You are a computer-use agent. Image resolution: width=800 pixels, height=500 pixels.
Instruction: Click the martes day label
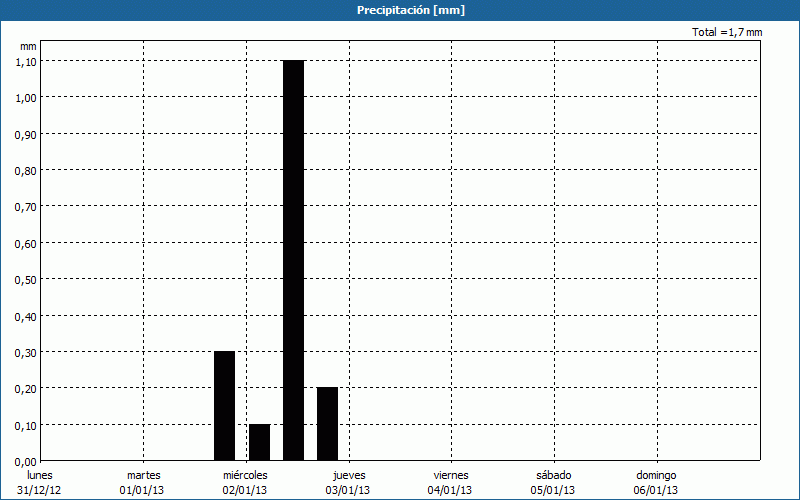pyautogui.click(x=143, y=475)
